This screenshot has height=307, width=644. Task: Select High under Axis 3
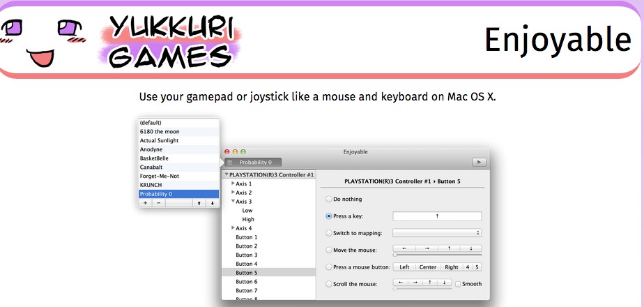[x=248, y=220]
